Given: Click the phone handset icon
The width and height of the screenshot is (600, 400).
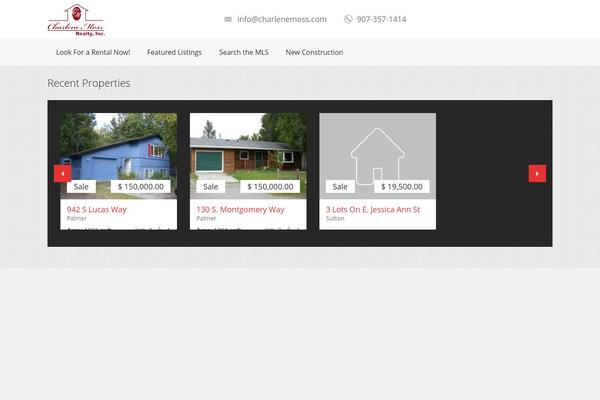Looking at the screenshot, I should (x=348, y=19).
